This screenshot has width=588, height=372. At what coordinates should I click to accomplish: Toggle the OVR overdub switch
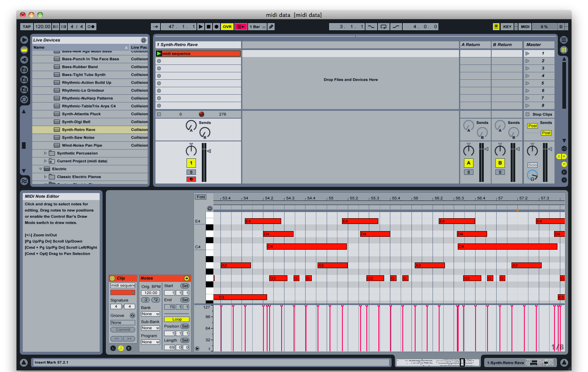click(227, 26)
